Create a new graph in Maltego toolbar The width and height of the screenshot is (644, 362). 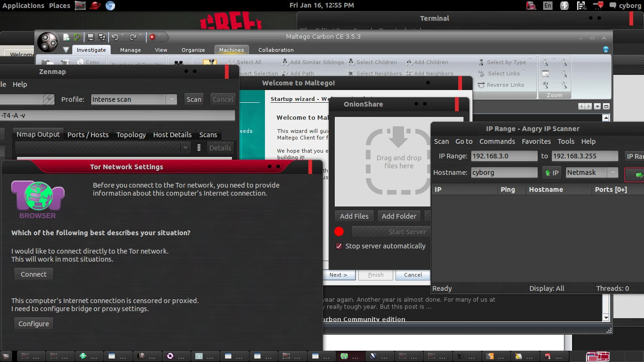coord(66,37)
